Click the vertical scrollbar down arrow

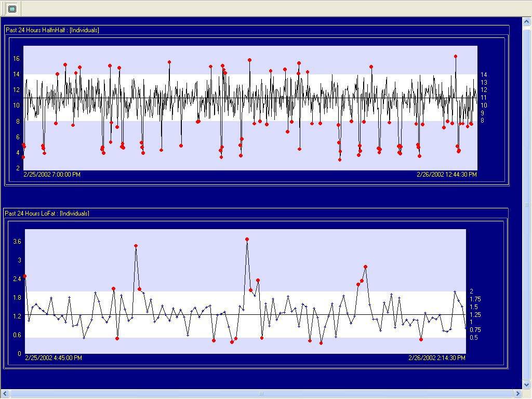527,385
